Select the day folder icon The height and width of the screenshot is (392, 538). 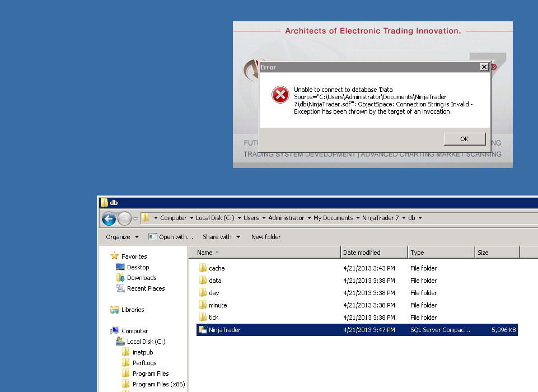click(203, 292)
